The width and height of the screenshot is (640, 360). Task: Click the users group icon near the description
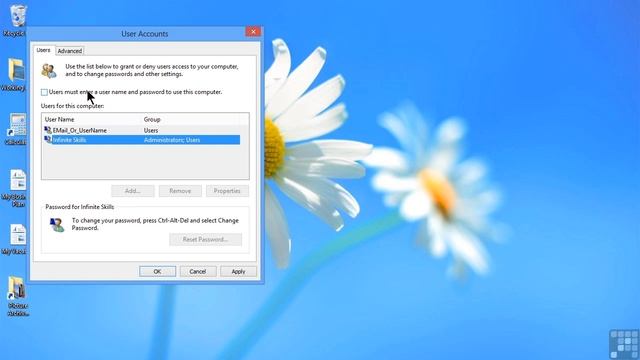49,71
